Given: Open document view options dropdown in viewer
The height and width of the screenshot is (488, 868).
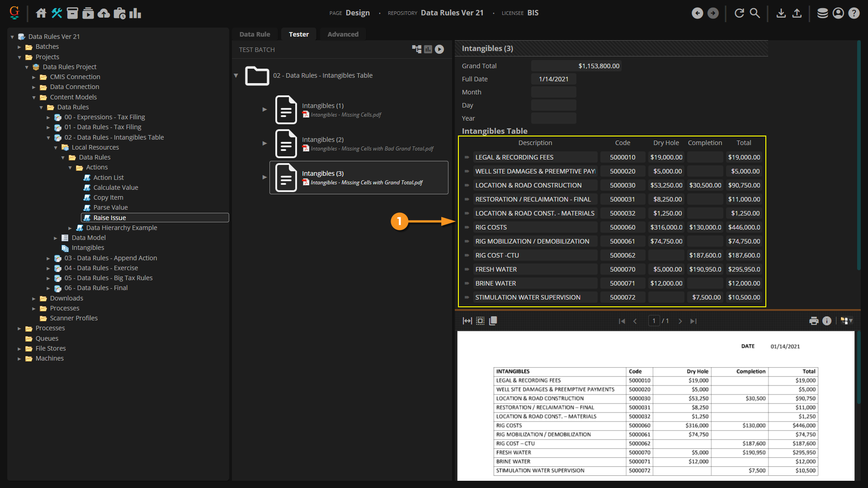Looking at the screenshot, I should click(847, 321).
